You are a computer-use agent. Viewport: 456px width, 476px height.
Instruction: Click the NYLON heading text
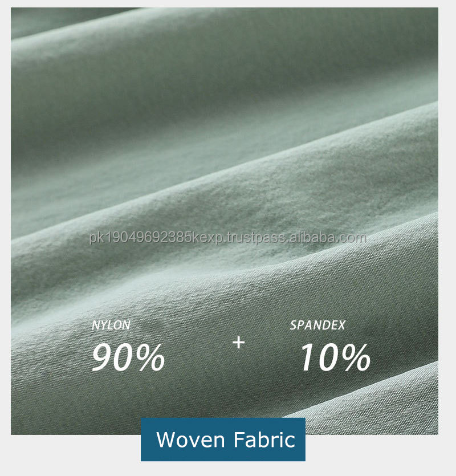(x=111, y=325)
